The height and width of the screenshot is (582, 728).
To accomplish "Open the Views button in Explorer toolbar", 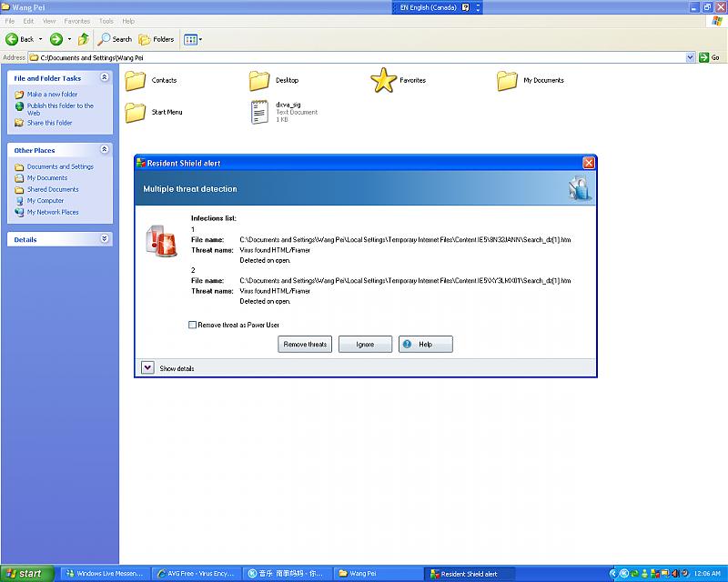I will click(193, 39).
